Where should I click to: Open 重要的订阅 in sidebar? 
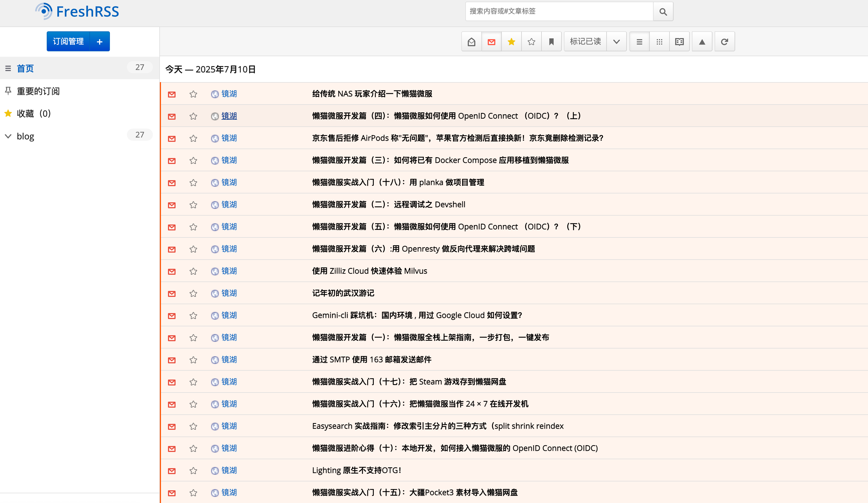coord(38,91)
